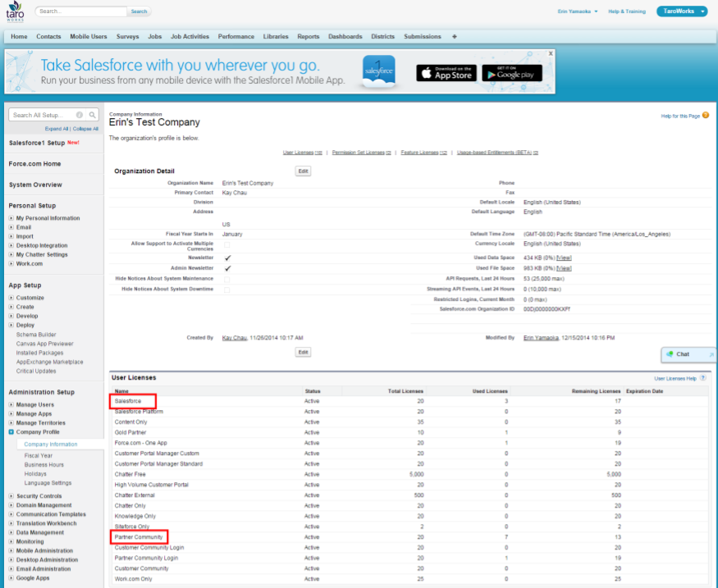Switch to the Mobile Users tab
Screen dimensions: 718x588
point(89,37)
